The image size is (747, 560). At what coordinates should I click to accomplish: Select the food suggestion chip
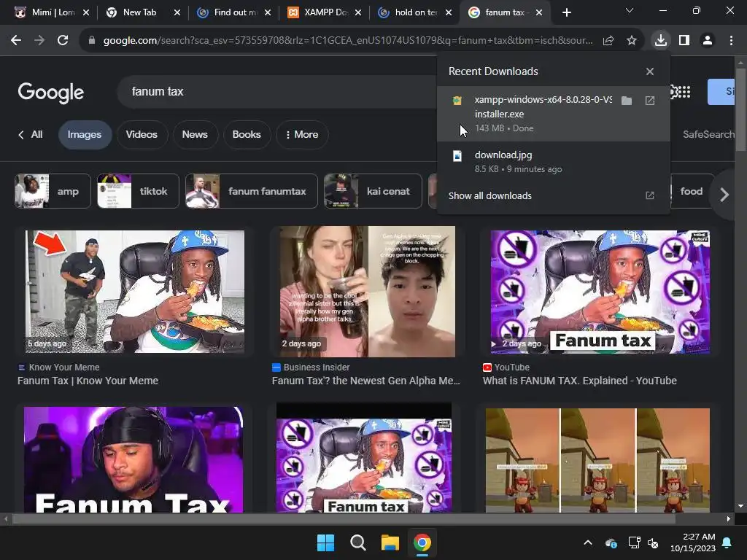pyautogui.click(x=692, y=192)
